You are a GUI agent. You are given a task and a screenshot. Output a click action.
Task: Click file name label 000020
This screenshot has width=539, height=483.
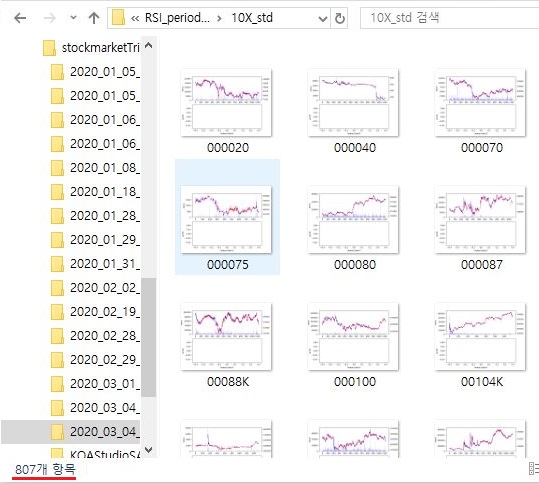[x=228, y=148]
